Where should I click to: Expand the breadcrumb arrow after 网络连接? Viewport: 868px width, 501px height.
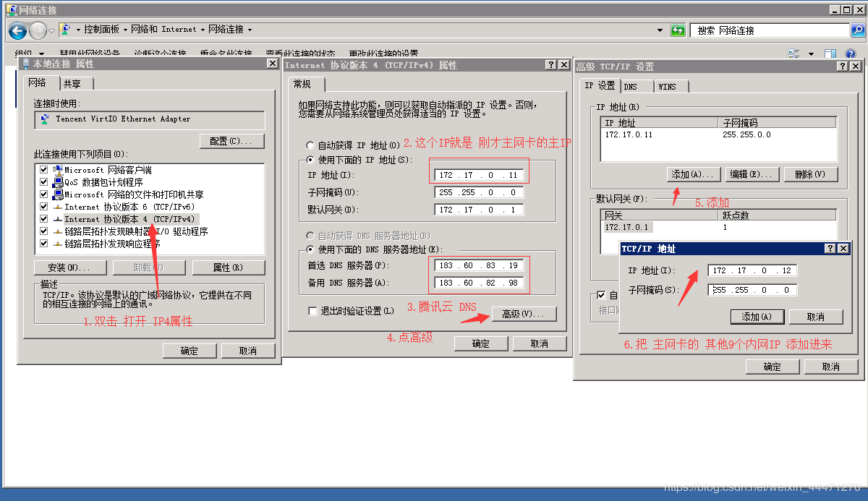click(250, 30)
